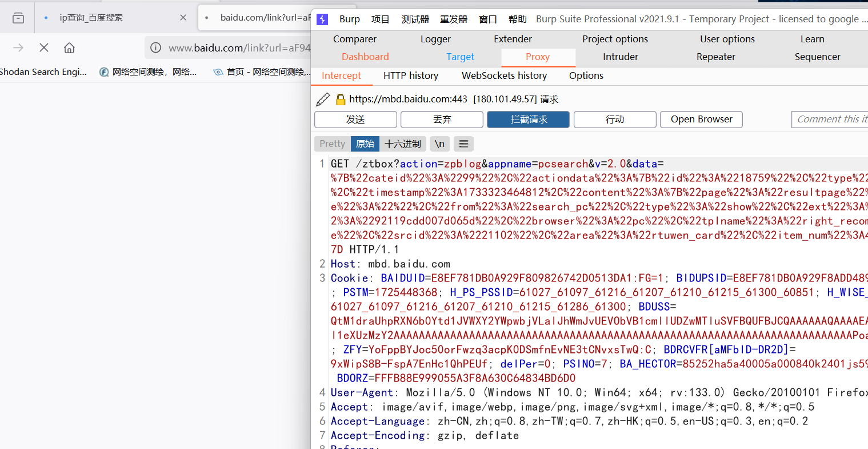
Task: Select the Intercept sub-tab
Action: [x=341, y=76]
